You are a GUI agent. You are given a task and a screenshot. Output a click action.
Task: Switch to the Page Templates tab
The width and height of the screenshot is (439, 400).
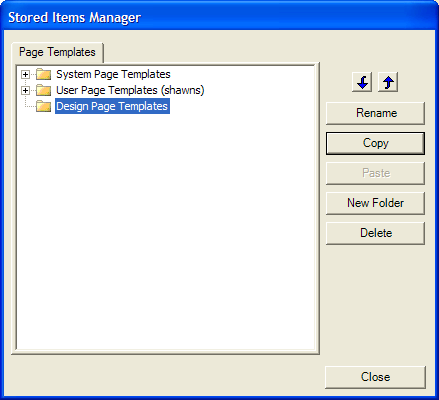pos(57,52)
